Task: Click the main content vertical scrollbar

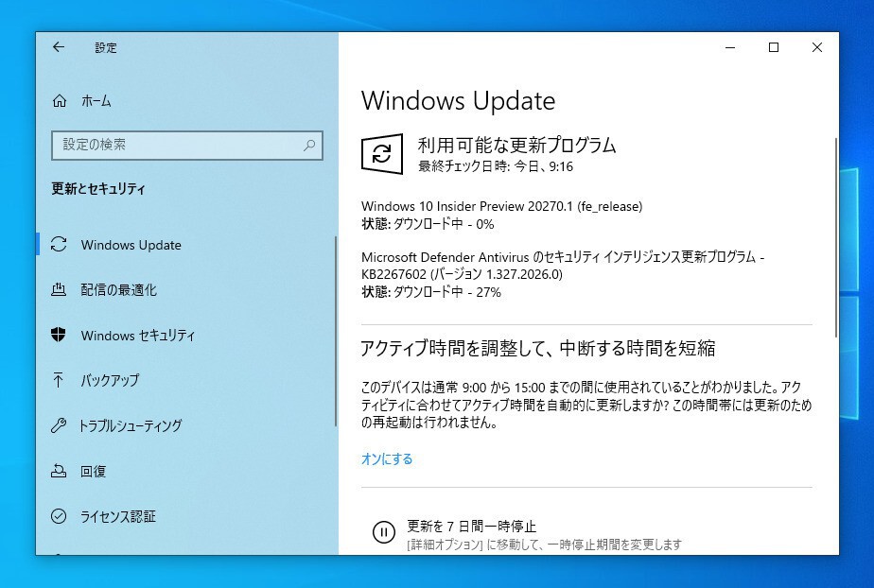Action: 835,238
